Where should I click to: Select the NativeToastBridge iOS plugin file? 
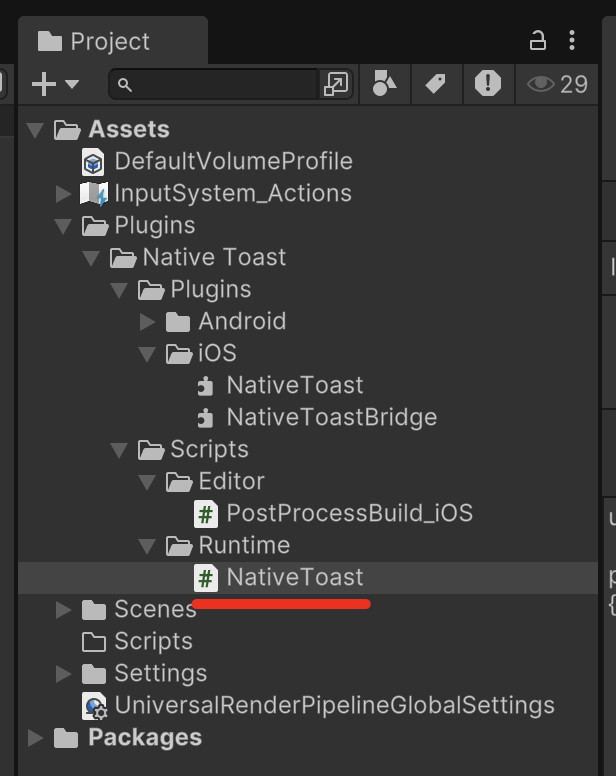click(x=317, y=417)
